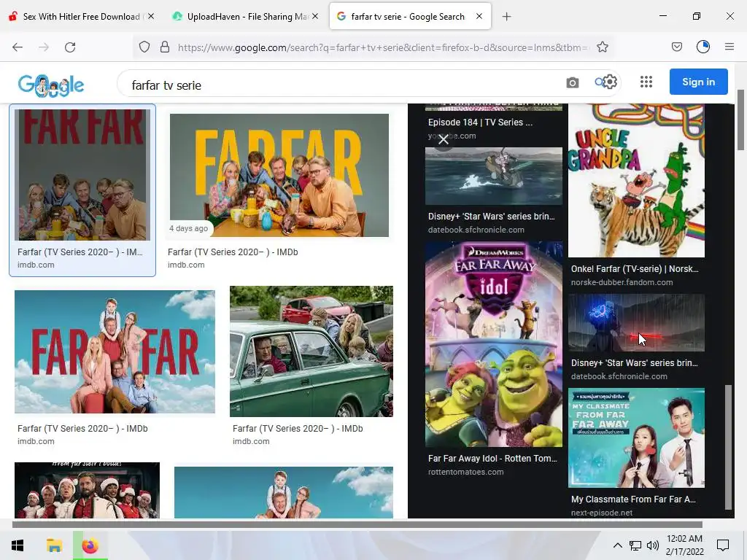Image resolution: width=747 pixels, height=560 pixels.
Task: Open the tracking protection shield icon
Action: 144,47
